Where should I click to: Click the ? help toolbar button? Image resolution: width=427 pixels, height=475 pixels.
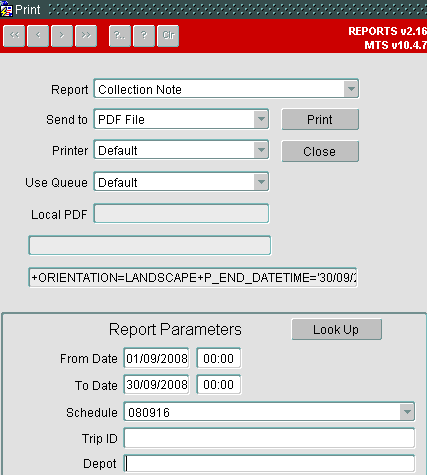(x=144, y=36)
